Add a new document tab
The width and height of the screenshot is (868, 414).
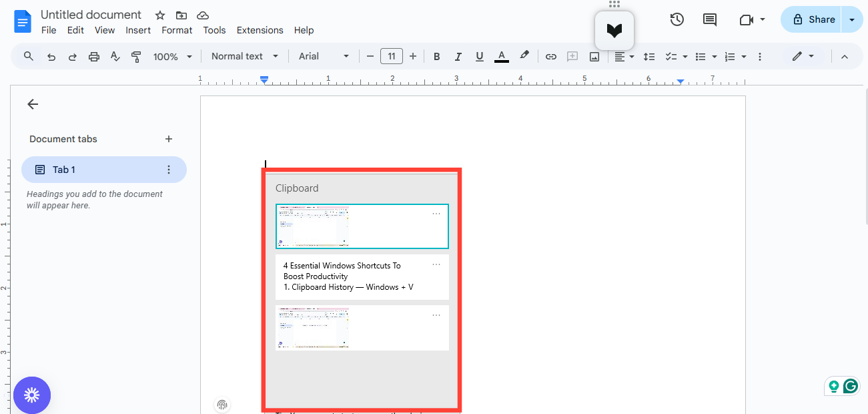click(169, 139)
